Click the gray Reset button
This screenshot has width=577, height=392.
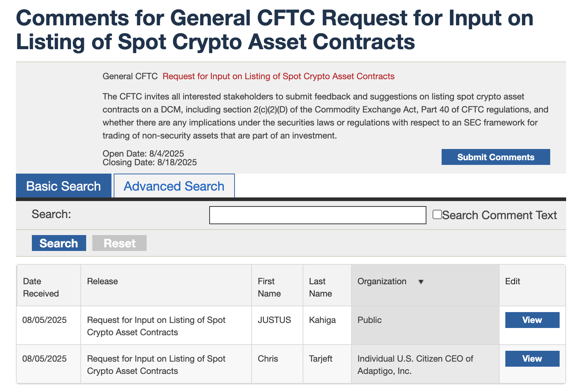pyautogui.click(x=119, y=243)
